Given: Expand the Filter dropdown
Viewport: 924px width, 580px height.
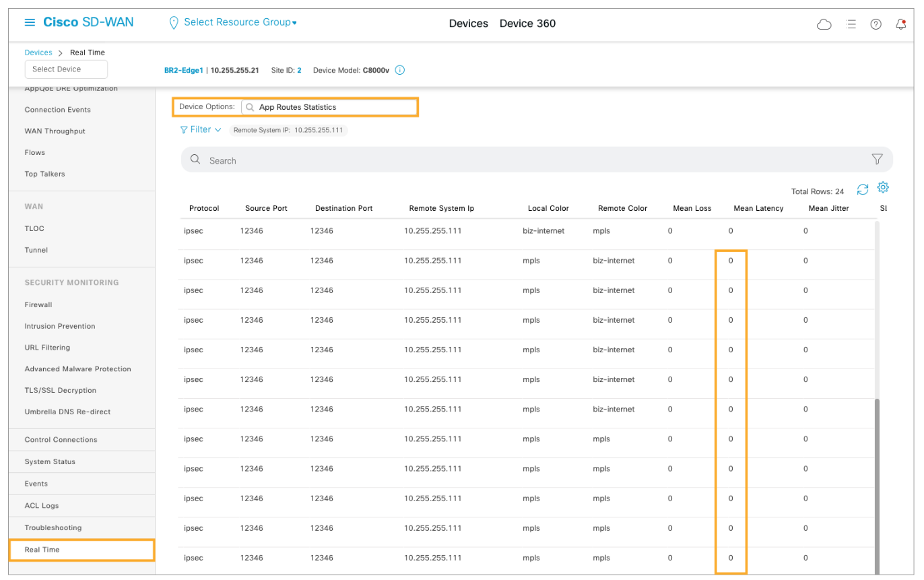Looking at the screenshot, I should click(x=201, y=129).
